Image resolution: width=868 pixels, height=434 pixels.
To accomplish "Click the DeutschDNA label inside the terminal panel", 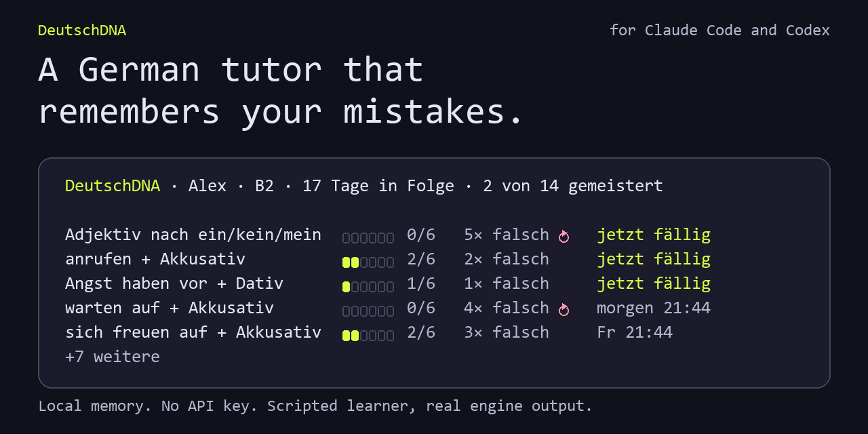I will [113, 186].
